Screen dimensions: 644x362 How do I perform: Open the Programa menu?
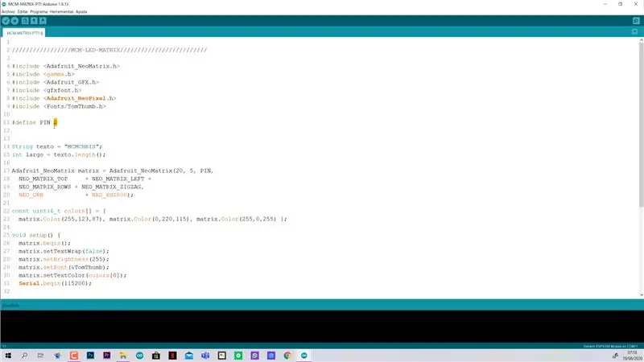point(39,11)
